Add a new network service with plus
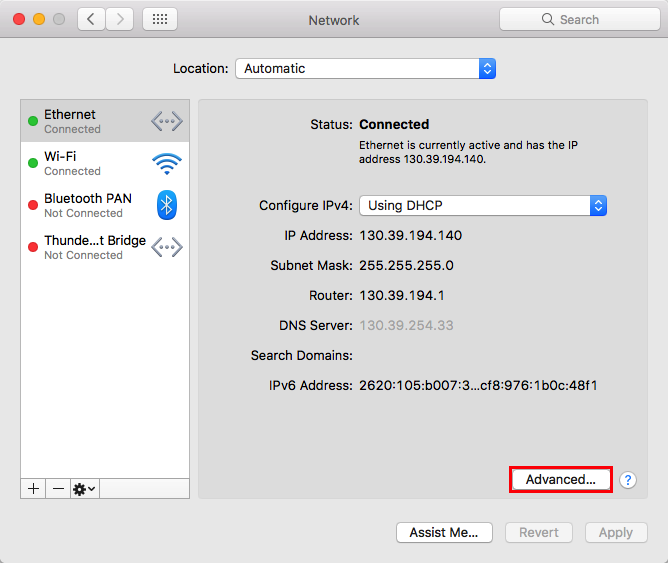Screen dimensions: 668x563 pyautogui.click(x=33, y=488)
